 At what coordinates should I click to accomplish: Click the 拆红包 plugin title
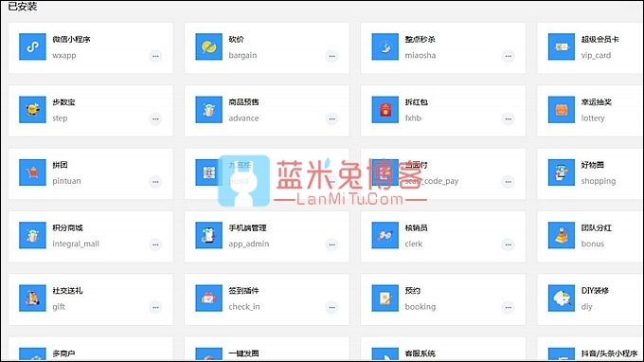pyautogui.click(x=416, y=102)
